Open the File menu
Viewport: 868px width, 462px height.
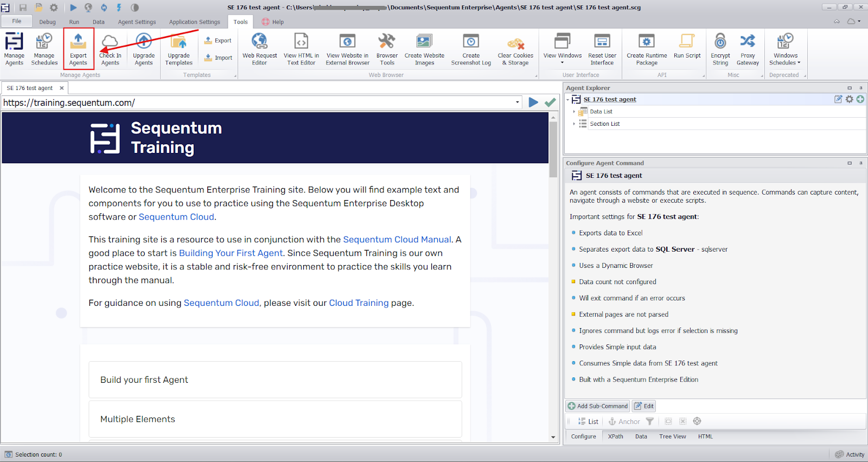[17, 21]
